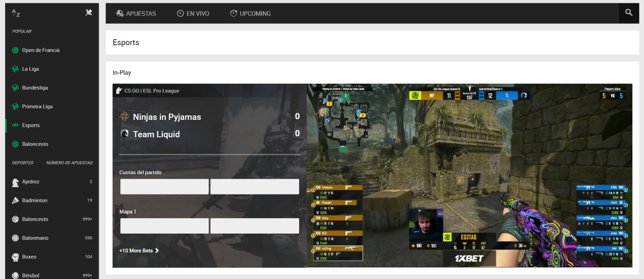Click the live CS:GO stream video

(x=469, y=175)
